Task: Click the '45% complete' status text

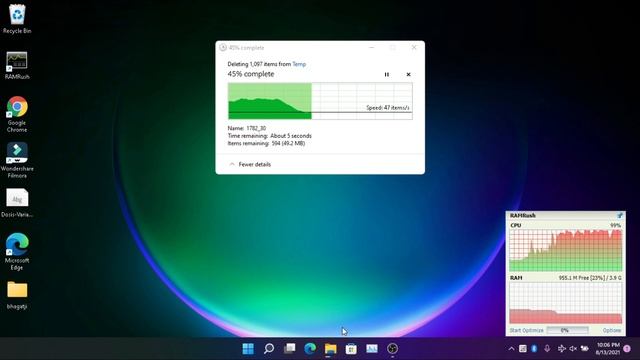Action: tap(251, 74)
